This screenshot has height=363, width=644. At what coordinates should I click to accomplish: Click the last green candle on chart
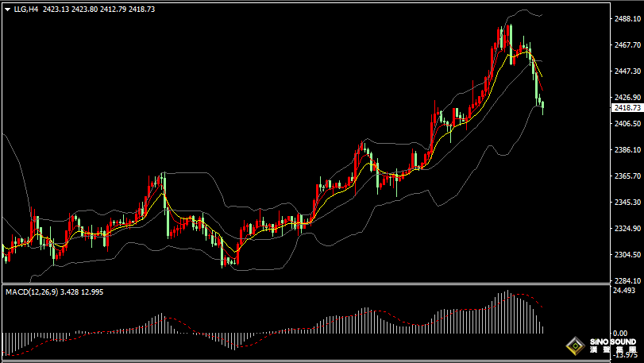(x=542, y=105)
